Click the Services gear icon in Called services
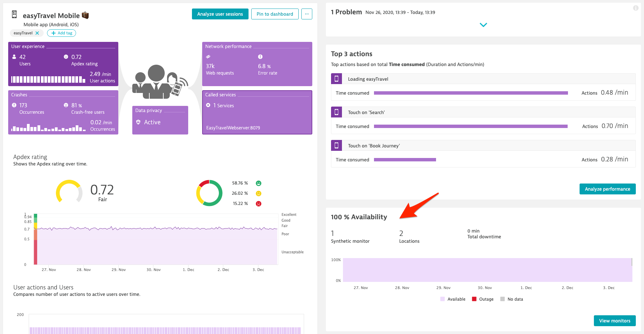This screenshot has height=334, width=644. 208,105
